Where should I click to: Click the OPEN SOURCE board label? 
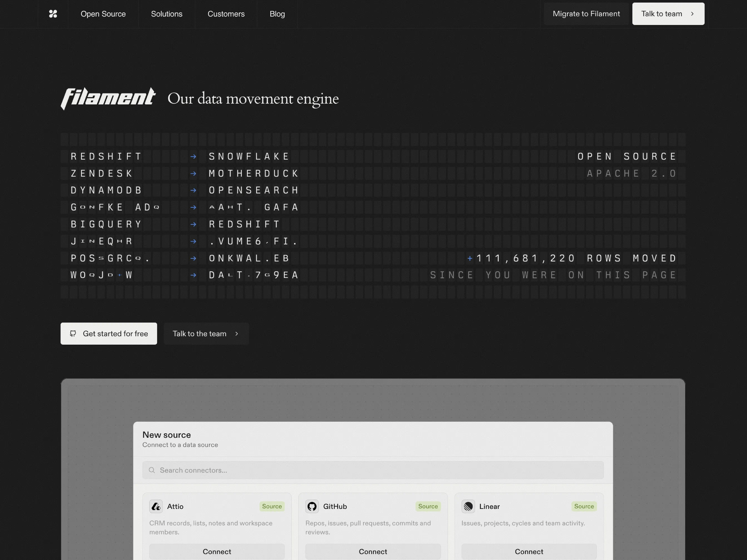[627, 157]
